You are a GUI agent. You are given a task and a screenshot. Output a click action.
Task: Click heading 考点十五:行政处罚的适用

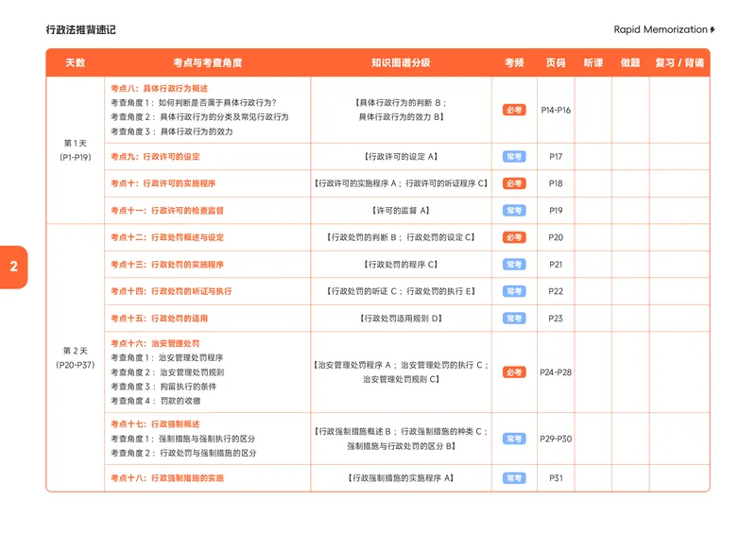pos(159,319)
